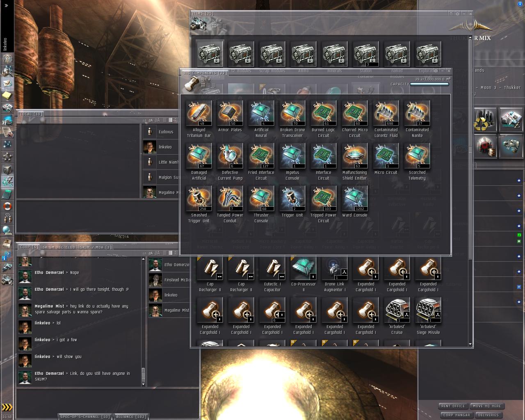Expand the sidebar with yellow chevrons

[x=7, y=407]
